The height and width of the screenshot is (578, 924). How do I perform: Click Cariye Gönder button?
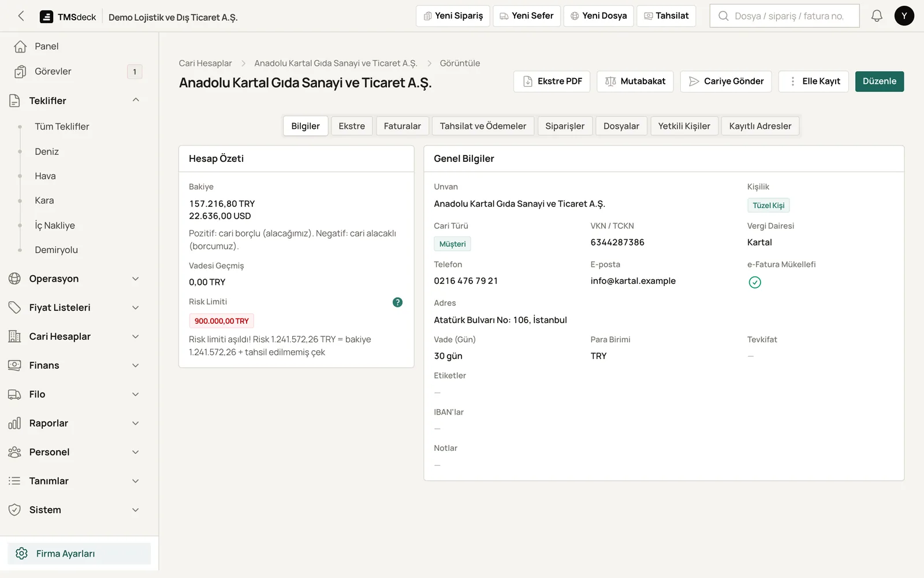[726, 81]
